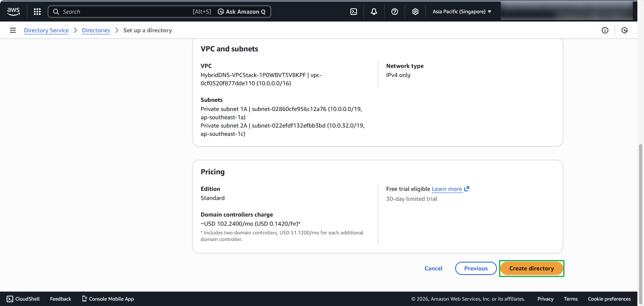Image resolution: width=644 pixels, height=306 pixels.
Task: Open CloudShell in the footer
Action: (23, 299)
